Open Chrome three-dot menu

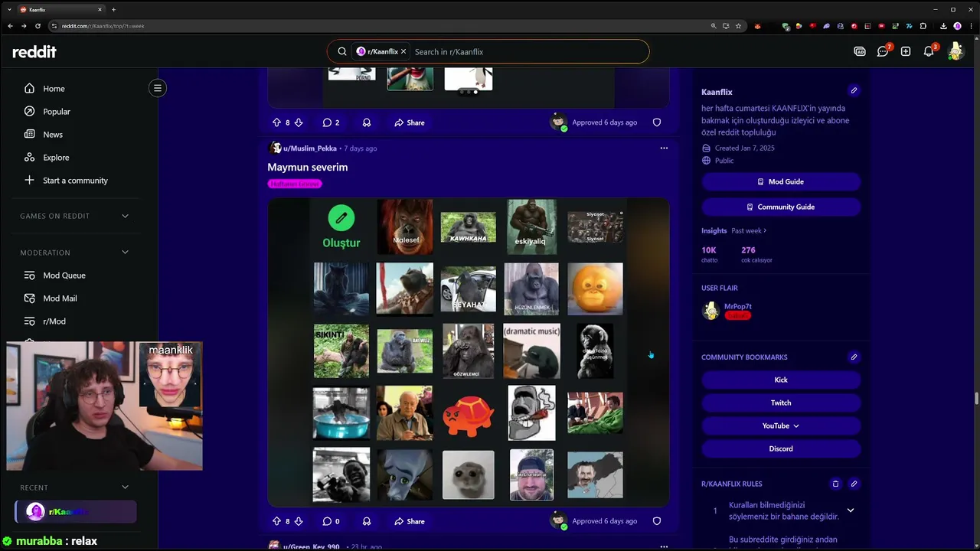point(971,26)
